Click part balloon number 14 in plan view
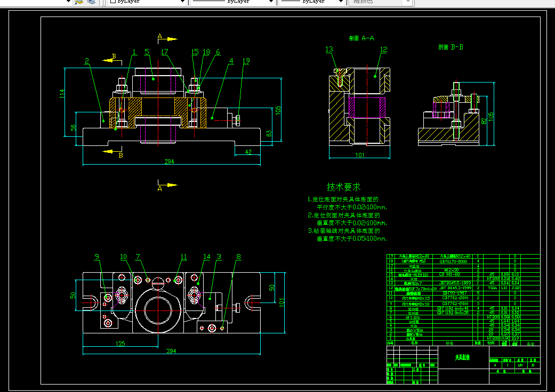This screenshot has width=555, height=392. [207, 257]
